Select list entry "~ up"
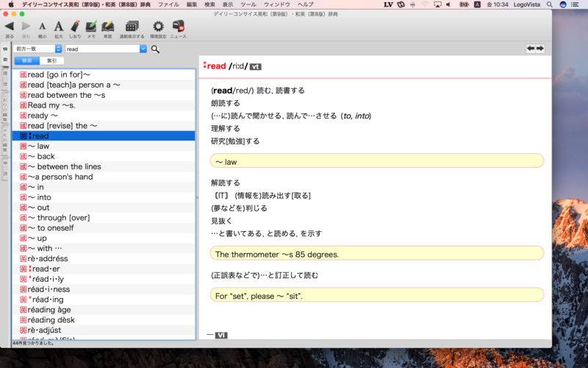Screen dimensions: 588x368 [x=104, y=238]
